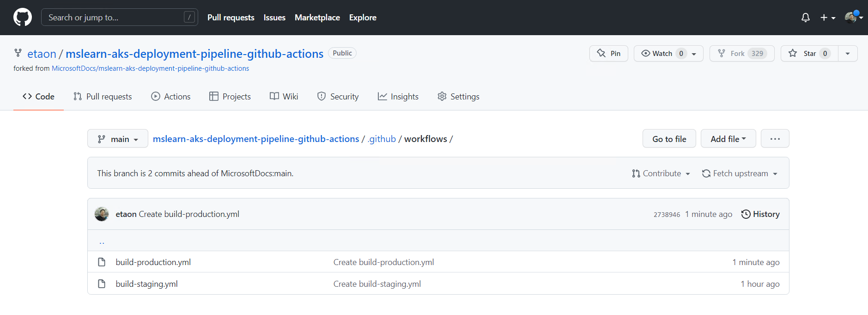The image size is (868, 315).
Task: Click the build-staging.yml file icon
Action: (x=102, y=284)
